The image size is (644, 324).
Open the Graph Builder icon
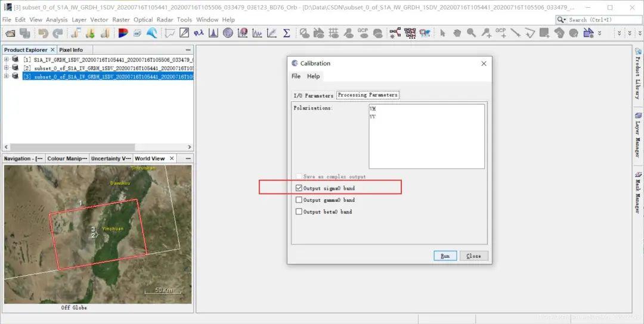pyautogui.click(x=395, y=33)
